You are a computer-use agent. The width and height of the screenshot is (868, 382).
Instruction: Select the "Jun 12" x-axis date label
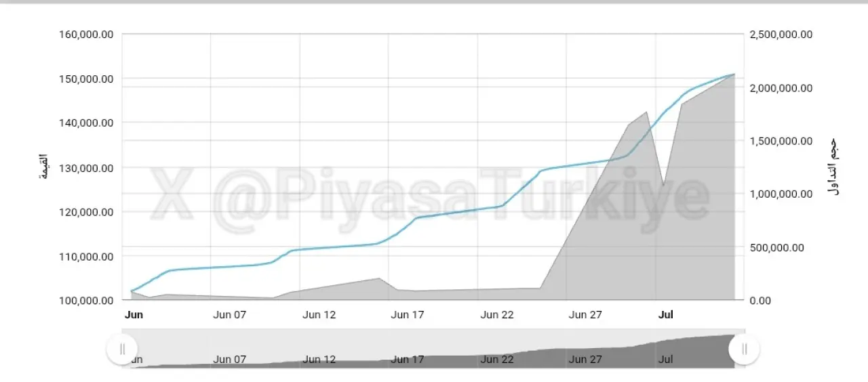319,314
